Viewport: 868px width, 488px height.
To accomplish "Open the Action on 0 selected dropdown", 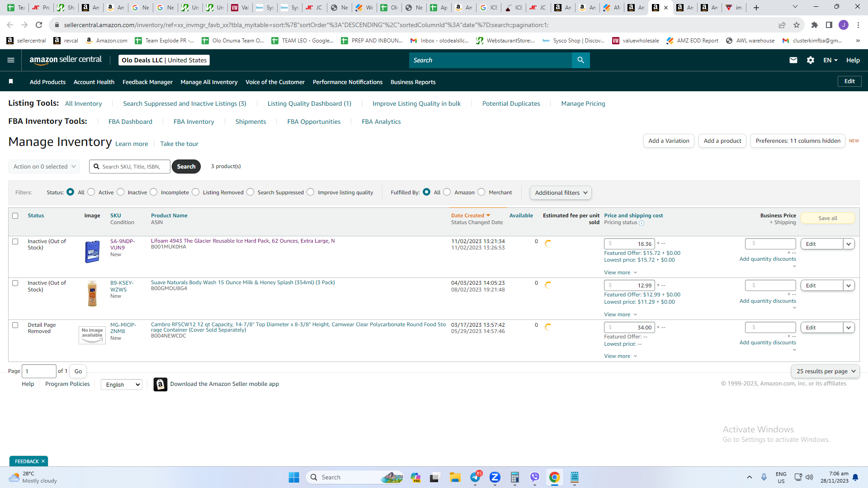I will point(44,167).
